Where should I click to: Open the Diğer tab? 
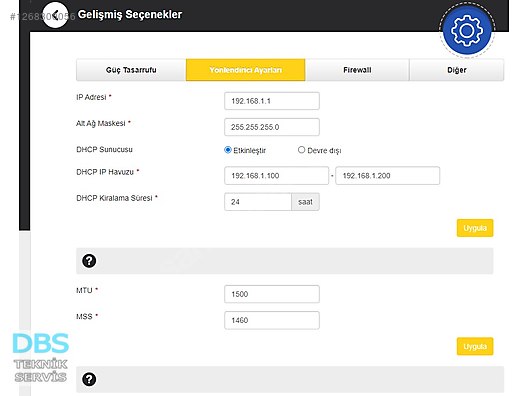[x=457, y=70]
